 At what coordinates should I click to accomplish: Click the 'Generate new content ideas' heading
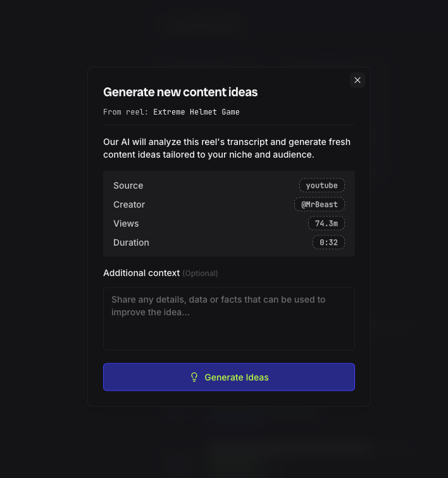click(x=180, y=92)
